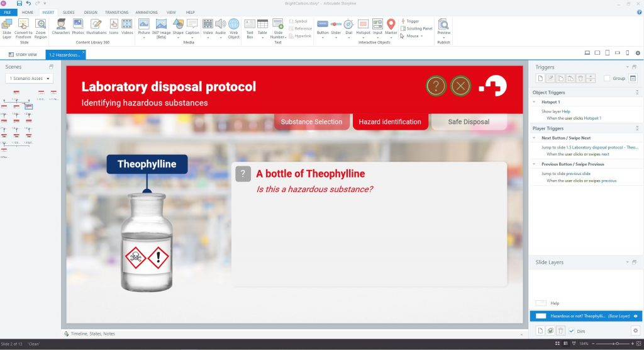The width and height of the screenshot is (644, 350).
Task: Fit slide to window in the status bar
Action: pyautogui.click(x=639, y=344)
